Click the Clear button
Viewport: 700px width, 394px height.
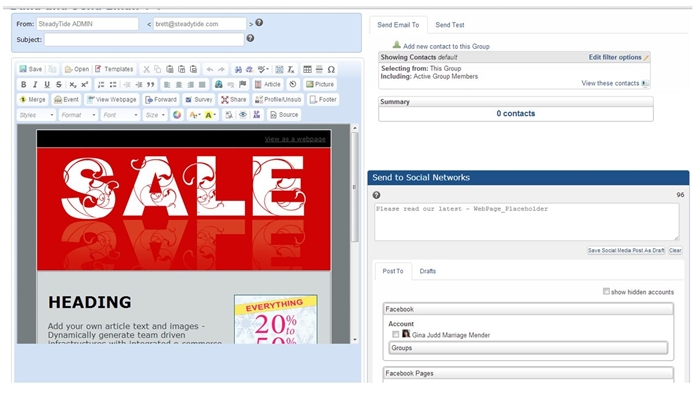tap(675, 251)
